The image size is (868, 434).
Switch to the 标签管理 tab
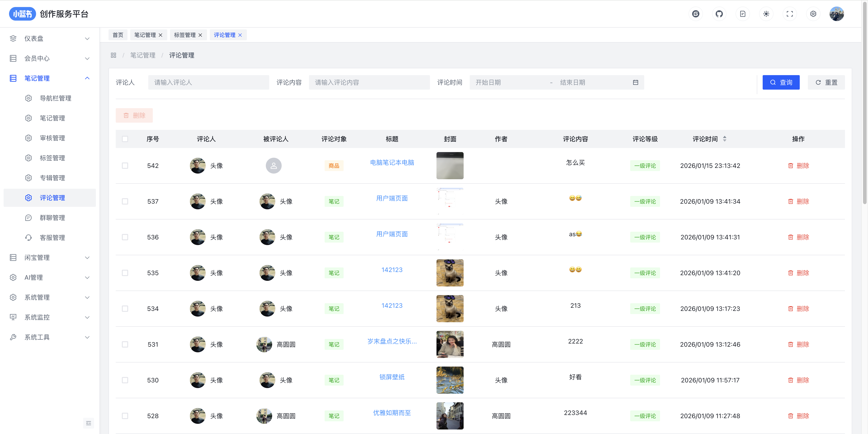click(x=185, y=35)
